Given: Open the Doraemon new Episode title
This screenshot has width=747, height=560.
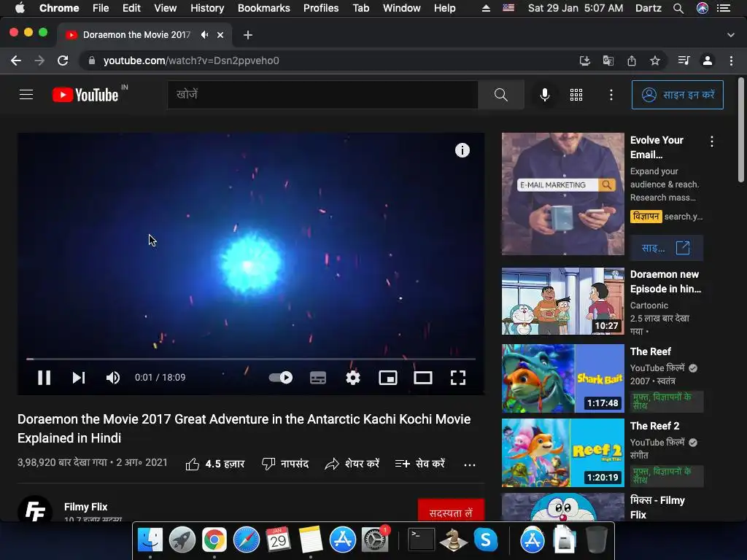Looking at the screenshot, I should coord(665,281).
